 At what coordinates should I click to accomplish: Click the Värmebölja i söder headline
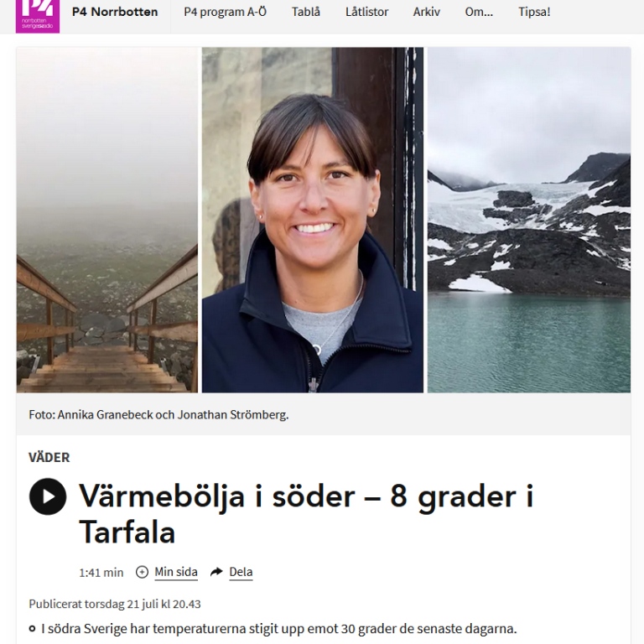pyautogui.click(x=306, y=513)
